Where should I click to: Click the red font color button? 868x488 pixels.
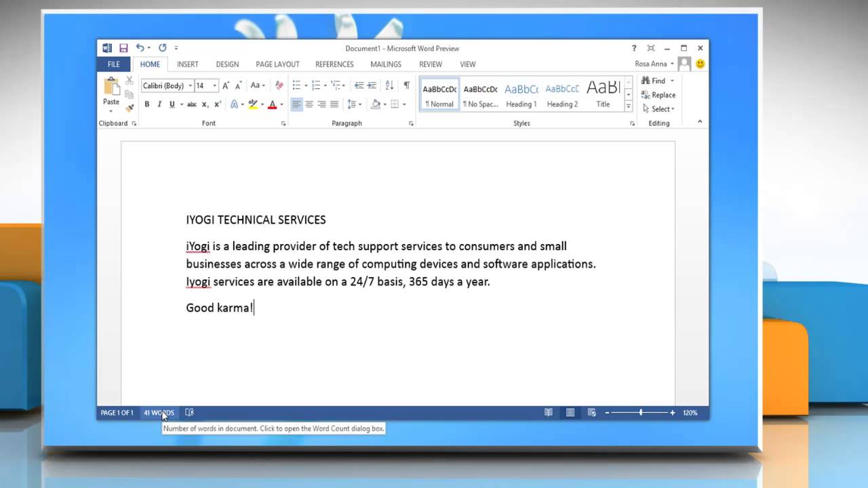pyautogui.click(x=272, y=104)
